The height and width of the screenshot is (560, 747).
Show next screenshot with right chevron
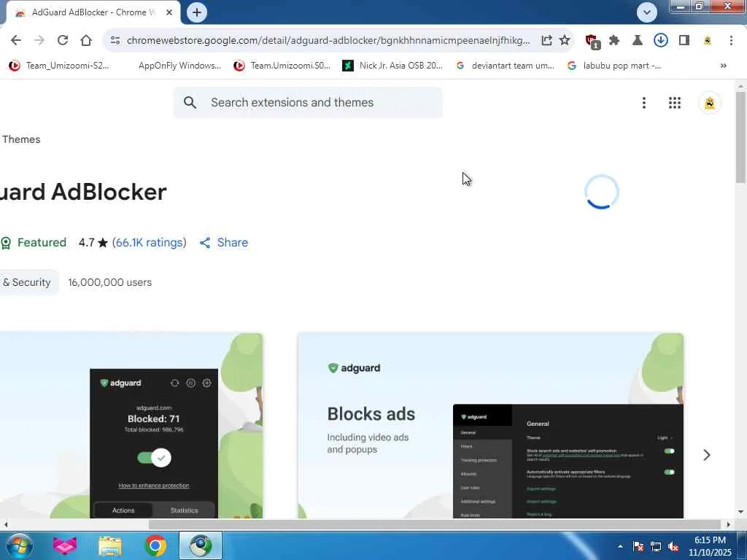pyautogui.click(x=706, y=455)
